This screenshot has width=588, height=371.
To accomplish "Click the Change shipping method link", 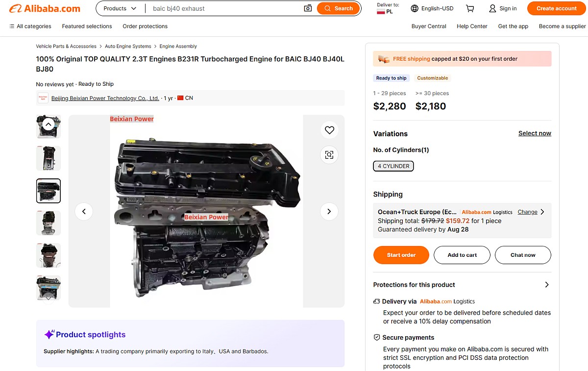I will click(527, 212).
